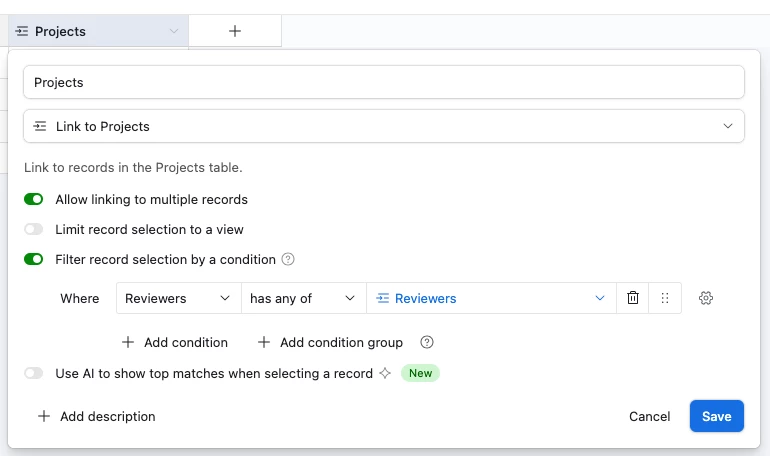Open the condition settings gear
Viewport: 770px width, 456px height.
[706, 298]
